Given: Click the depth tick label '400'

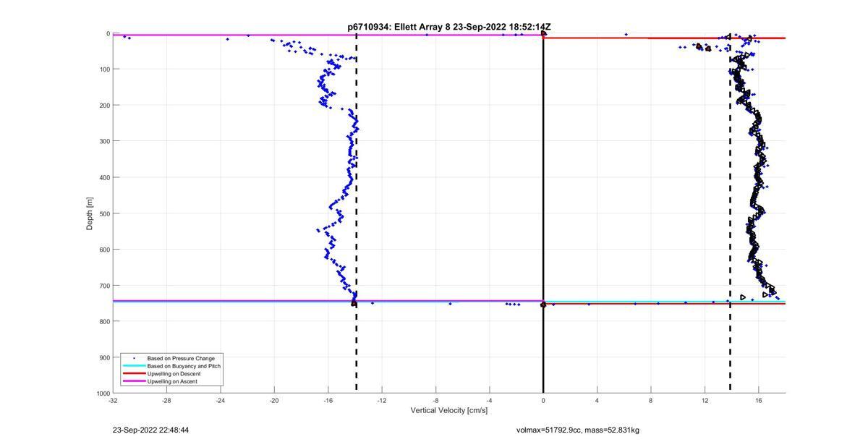Looking at the screenshot, I should [104, 177].
